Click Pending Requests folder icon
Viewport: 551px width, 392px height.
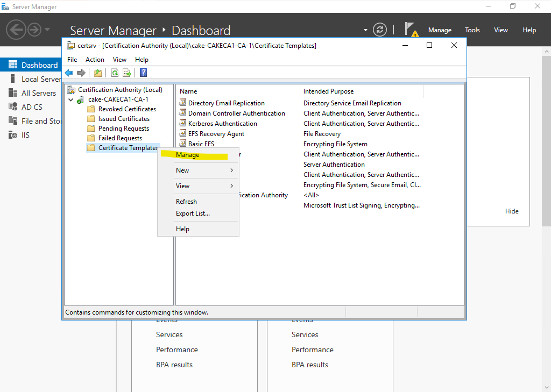tap(91, 128)
